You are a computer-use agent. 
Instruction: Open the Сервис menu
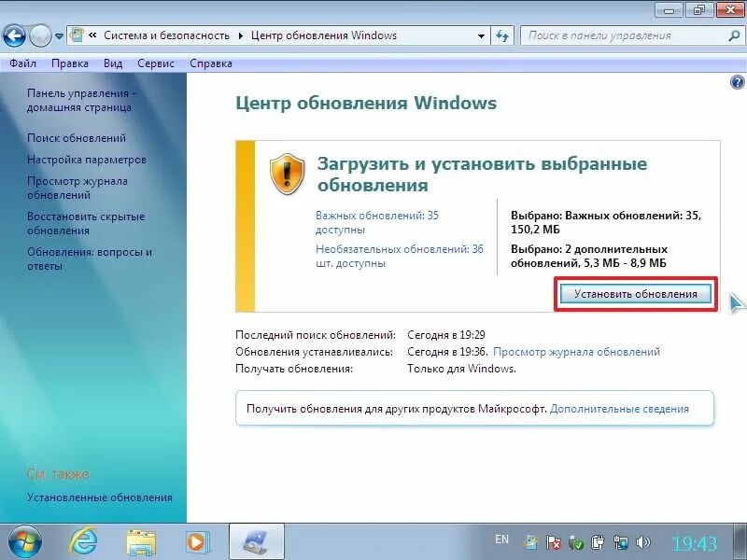click(x=156, y=63)
